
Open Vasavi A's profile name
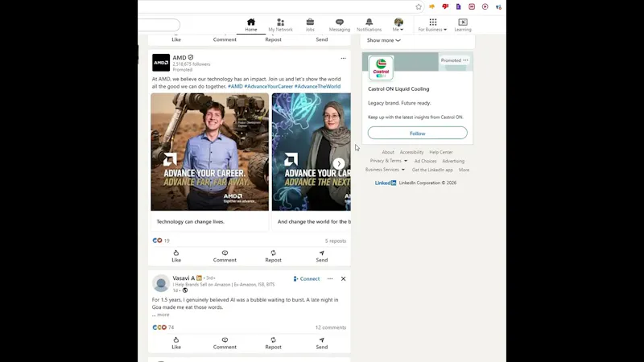point(184,278)
